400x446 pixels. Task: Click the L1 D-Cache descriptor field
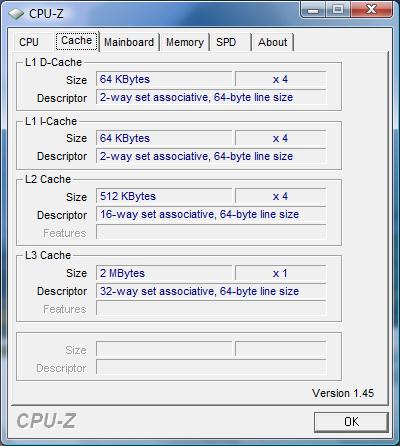coord(211,97)
